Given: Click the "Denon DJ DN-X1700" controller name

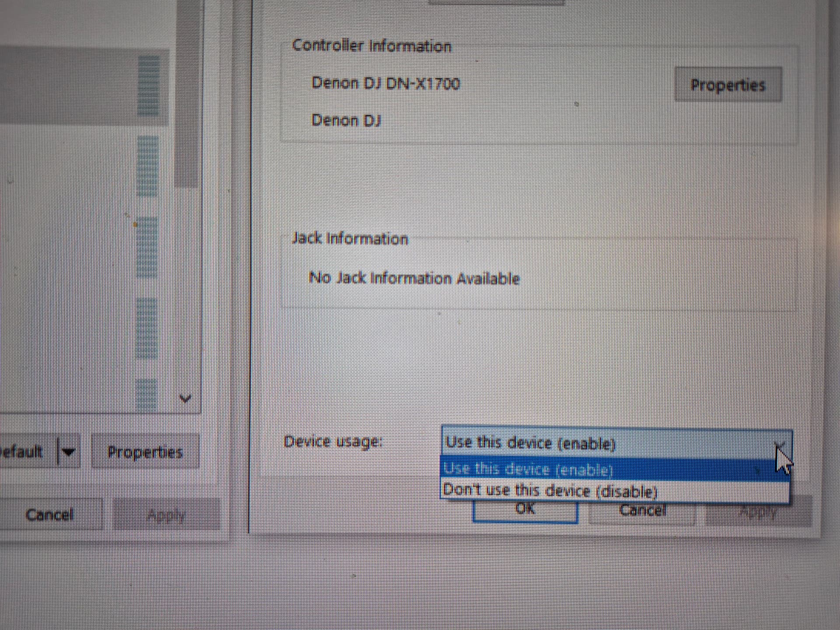Looking at the screenshot, I should [x=385, y=83].
